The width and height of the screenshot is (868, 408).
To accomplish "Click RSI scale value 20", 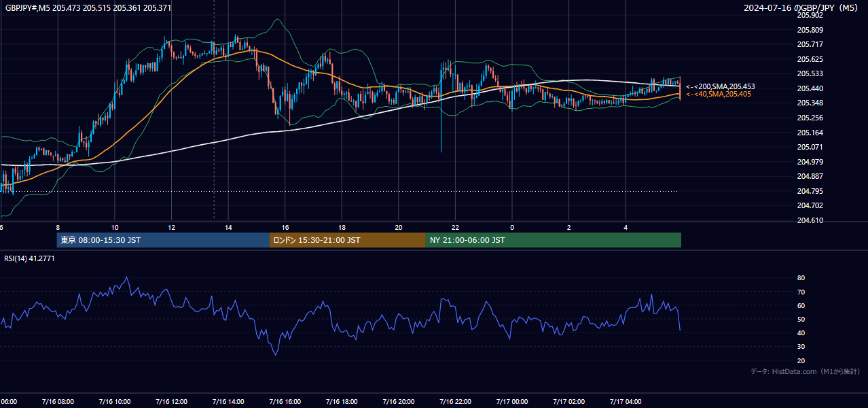I will (801, 360).
